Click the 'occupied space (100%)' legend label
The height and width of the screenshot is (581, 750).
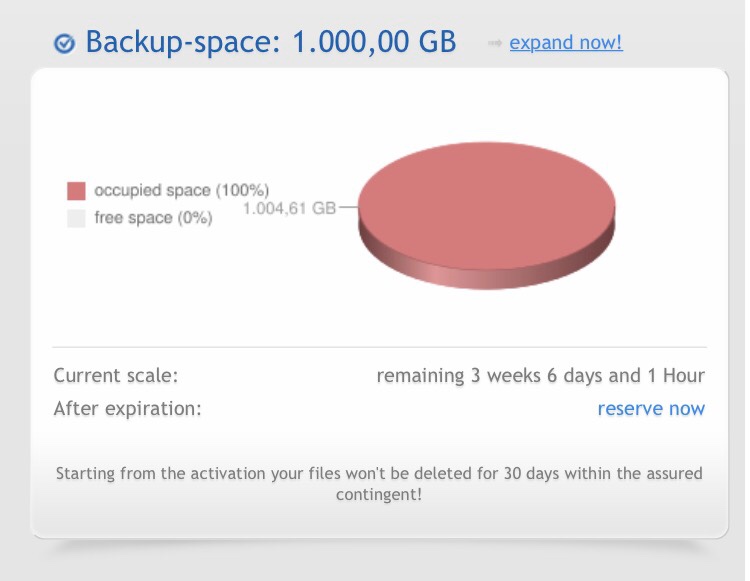[182, 190]
